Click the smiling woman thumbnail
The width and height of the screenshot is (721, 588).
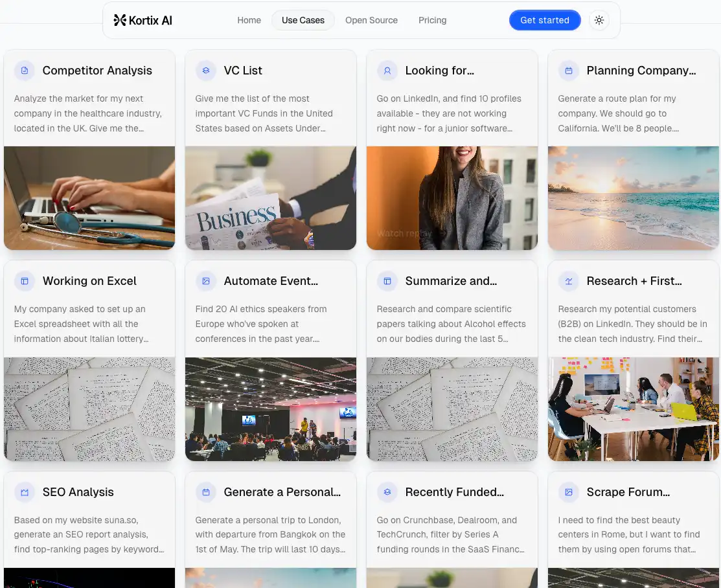[452, 198]
